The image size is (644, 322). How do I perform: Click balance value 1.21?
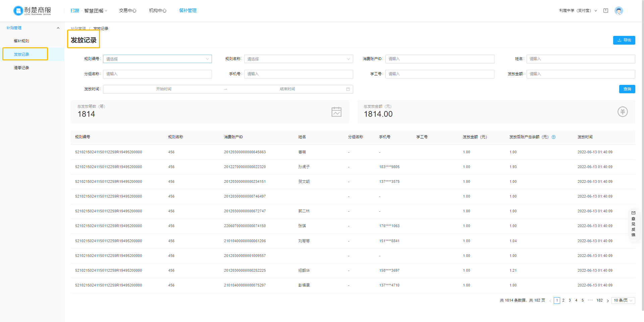pos(513,271)
